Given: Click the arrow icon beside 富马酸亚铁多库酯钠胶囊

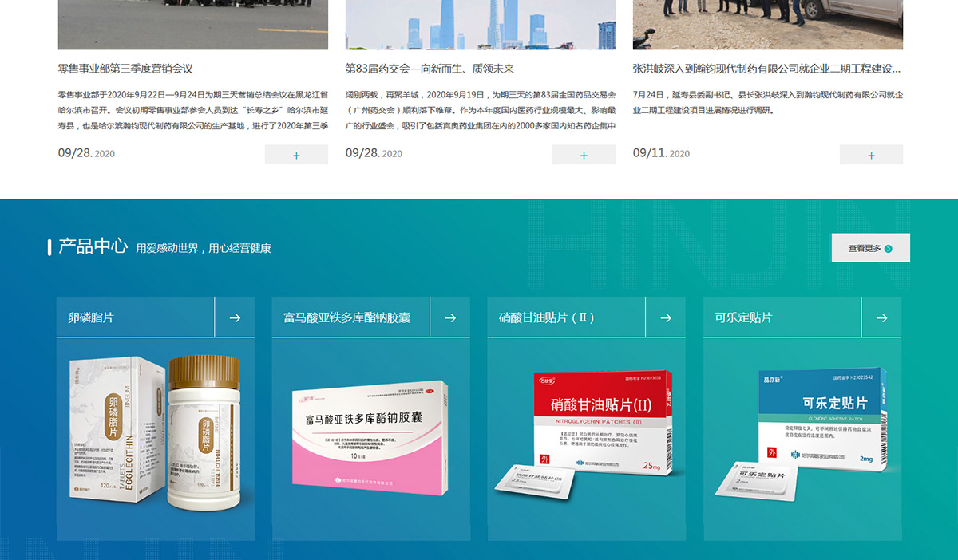Looking at the screenshot, I should pyautogui.click(x=450, y=317).
